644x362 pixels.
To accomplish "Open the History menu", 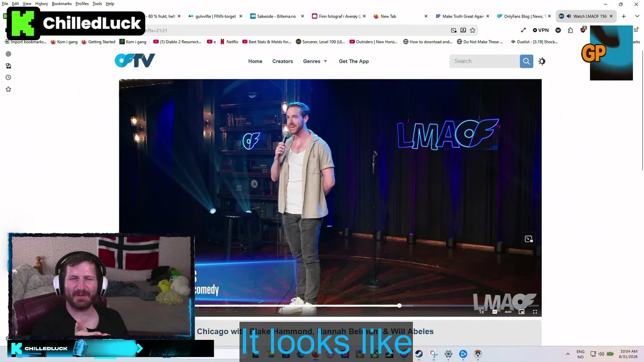I will (x=42, y=4).
